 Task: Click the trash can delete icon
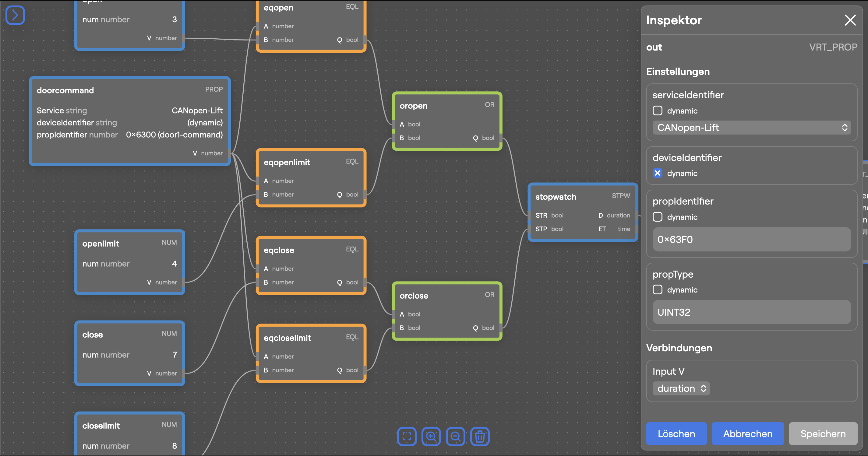click(480, 437)
